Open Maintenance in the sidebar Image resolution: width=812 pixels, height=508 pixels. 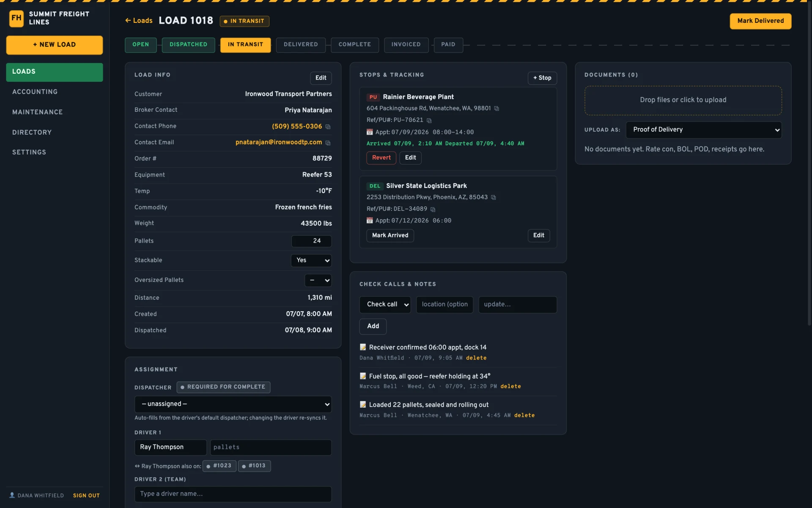click(x=55, y=112)
